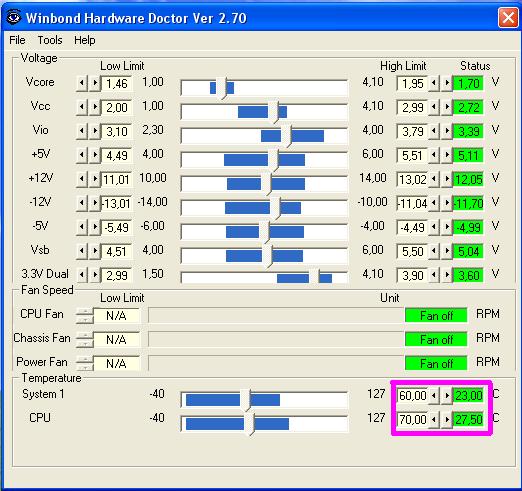This screenshot has height=491, width=522.
Task: Click the +12V voltage slider thumb
Action: (x=266, y=184)
